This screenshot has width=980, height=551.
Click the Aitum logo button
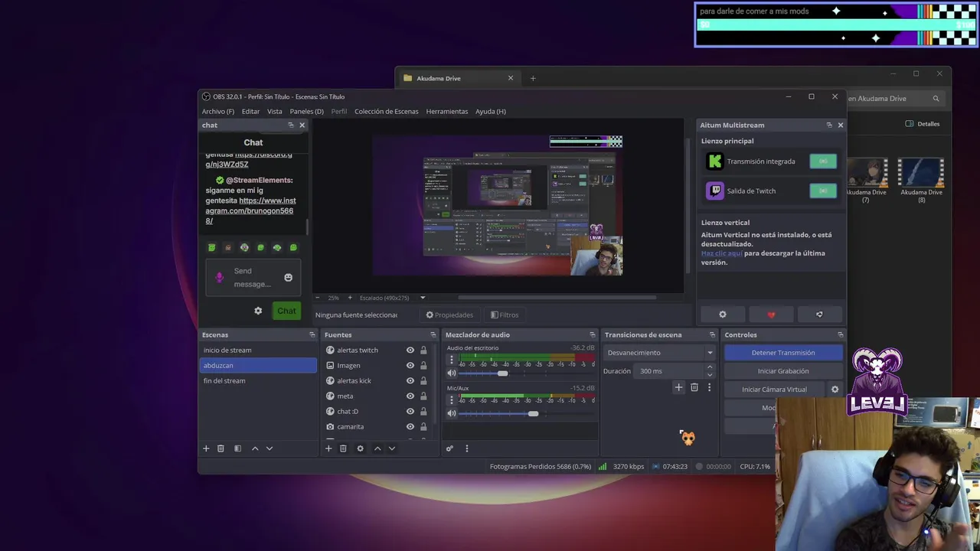tap(819, 315)
